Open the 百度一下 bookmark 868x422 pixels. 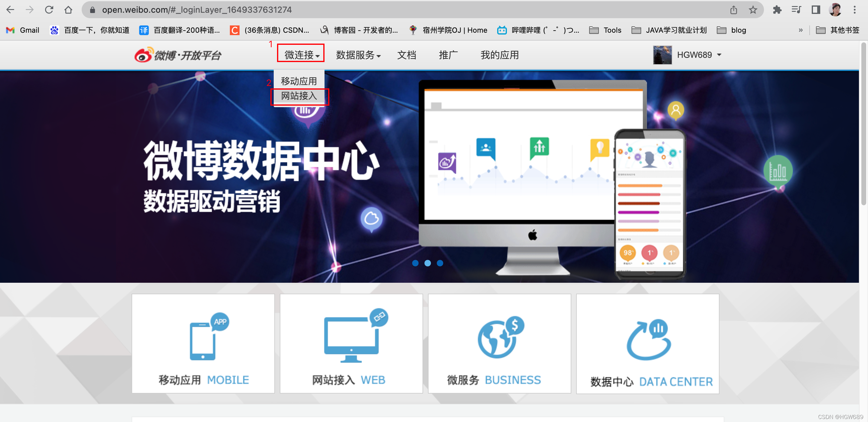pyautogui.click(x=90, y=30)
